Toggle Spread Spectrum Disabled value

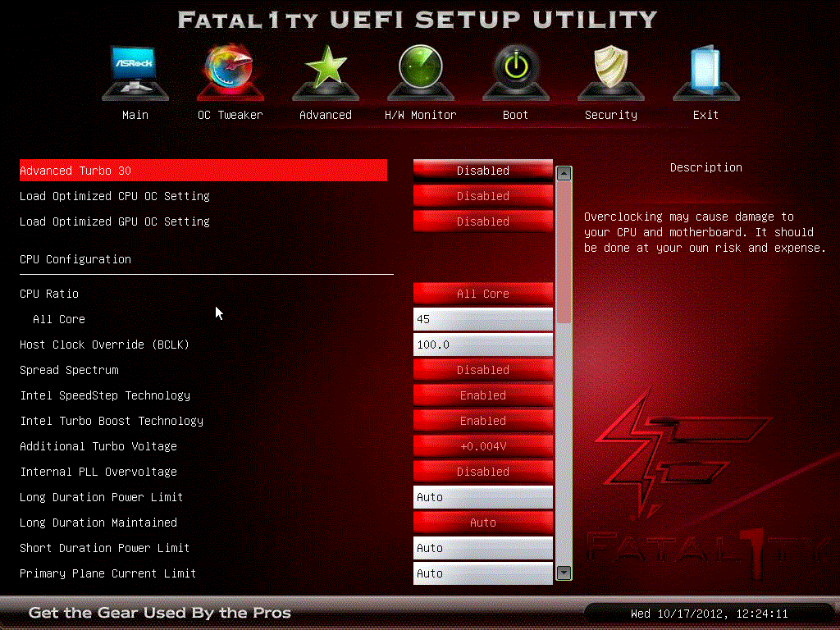(482, 370)
